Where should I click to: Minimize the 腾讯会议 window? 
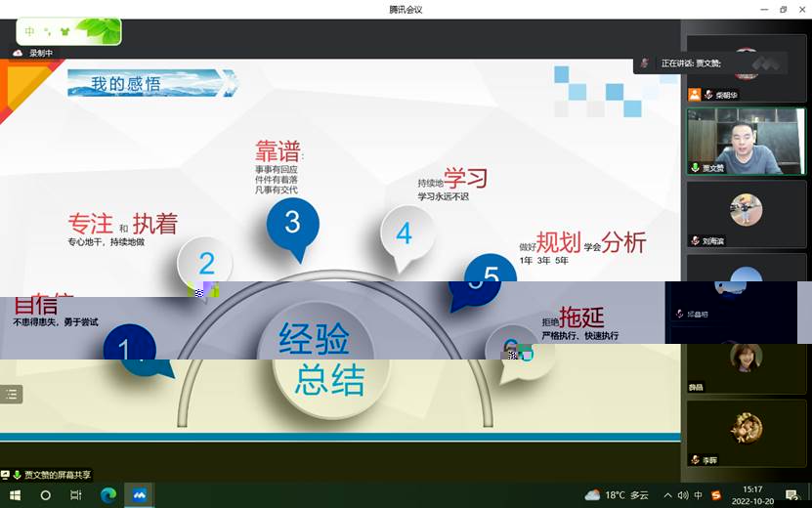click(x=764, y=10)
